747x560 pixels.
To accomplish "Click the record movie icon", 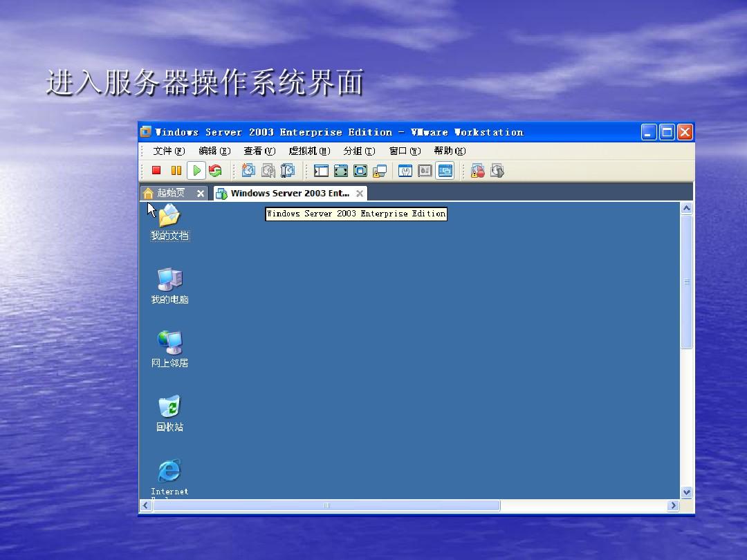I will tap(477, 171).
